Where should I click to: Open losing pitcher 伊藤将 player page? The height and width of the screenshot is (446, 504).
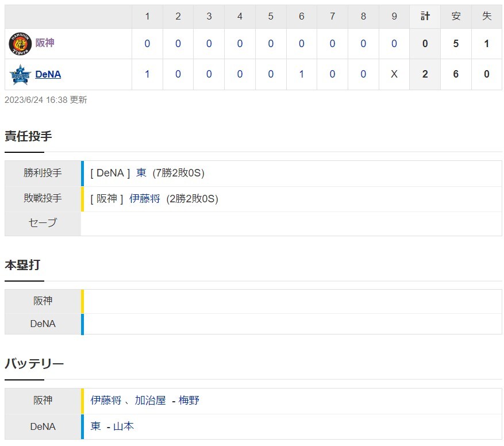[x=144, y=199]
